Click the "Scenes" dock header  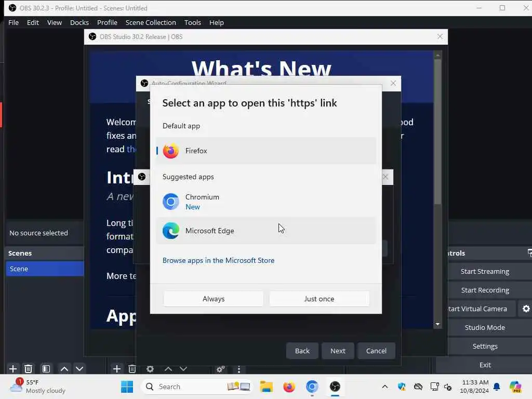20,253
